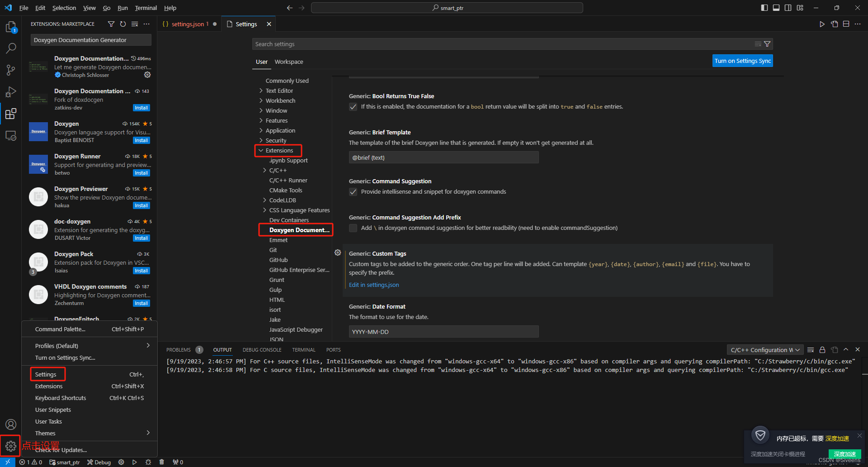The width and height of the screenshot is (868, 467).
Task: Open the Extensions view icon in activity bar
Action: (11, 114)
